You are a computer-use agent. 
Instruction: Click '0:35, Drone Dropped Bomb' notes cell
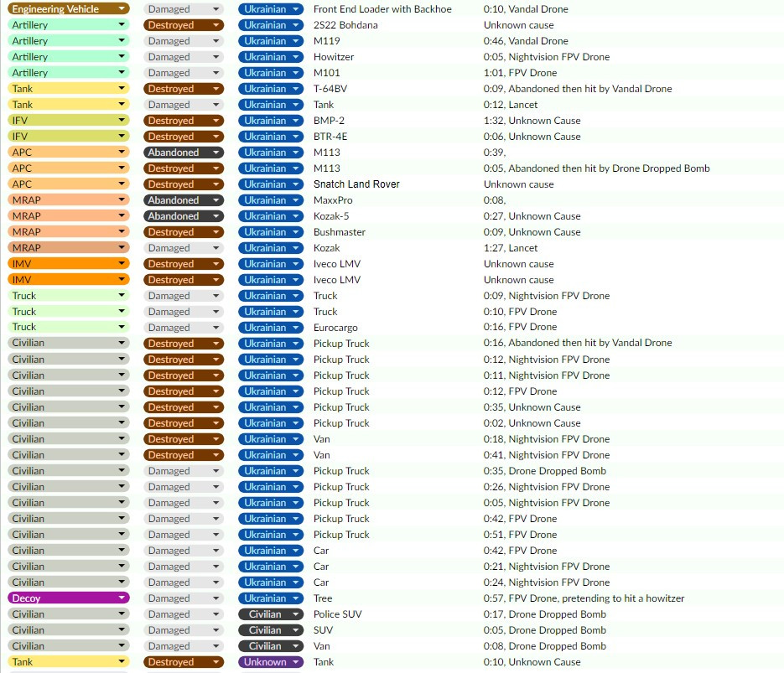click(x=544, y=471)
